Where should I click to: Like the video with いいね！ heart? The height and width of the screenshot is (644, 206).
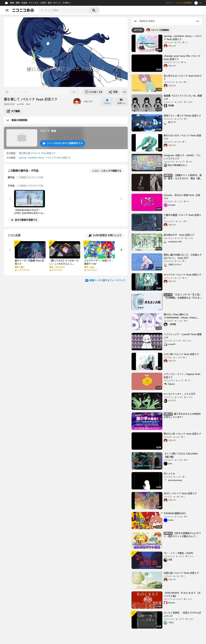click(94, 92)
